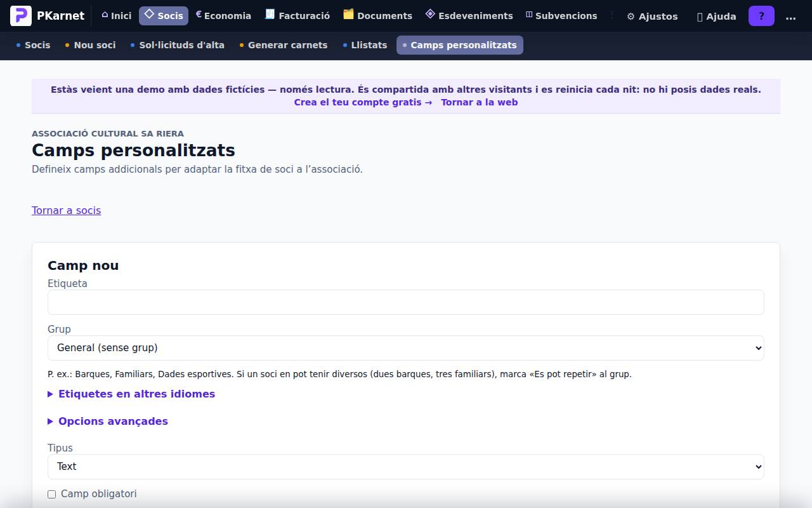Image resolution: width=812 pixels, height=508 pixels.
Task: Focus the Etiqueta text field
Action: [406, 302]
